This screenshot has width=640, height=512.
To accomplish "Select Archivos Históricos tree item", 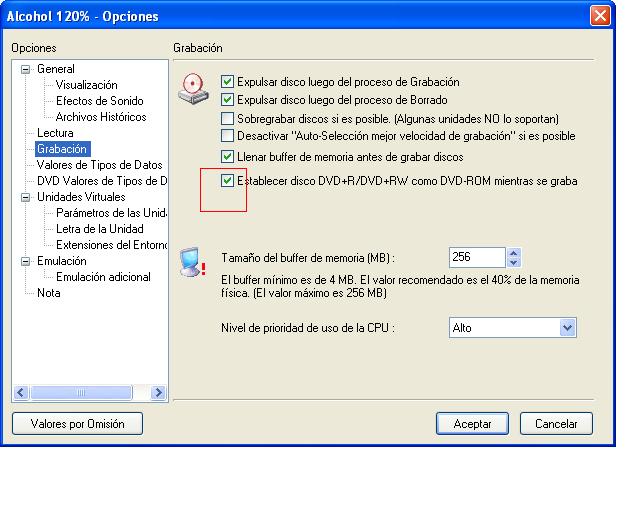I will pyautogui.click(x=101, y=117).
